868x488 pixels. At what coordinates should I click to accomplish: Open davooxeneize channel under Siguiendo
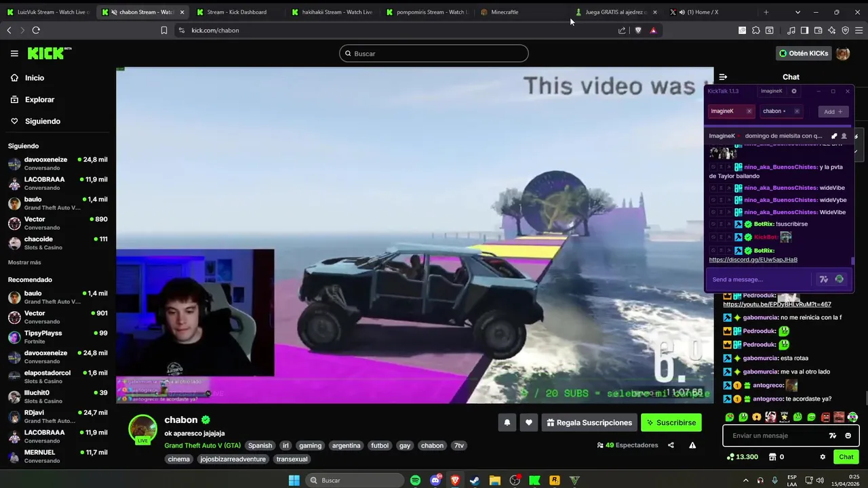(x=58, y=163)
